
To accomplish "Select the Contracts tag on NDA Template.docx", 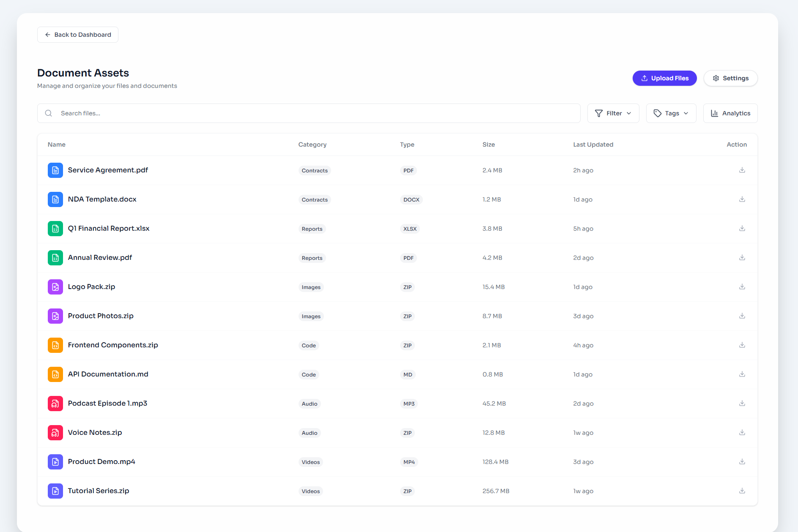I will click(x=315, y=200).
